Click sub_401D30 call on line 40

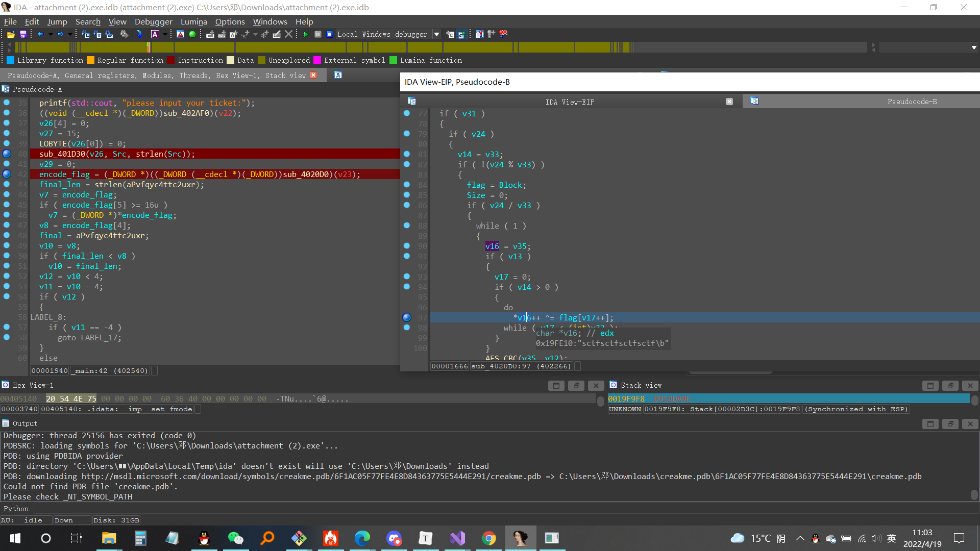point(62,154)
